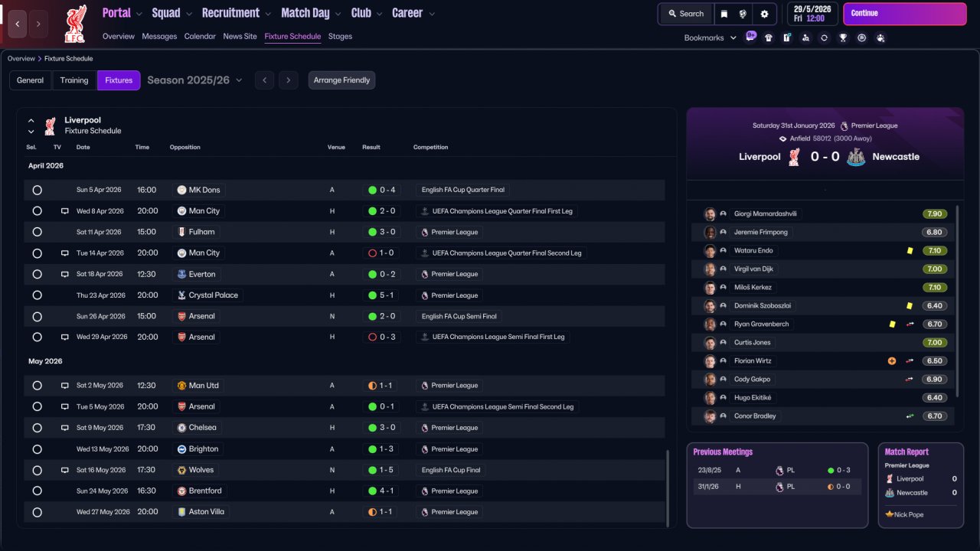Click the fixture list vertical scrollbar
Screen dimensions: 980x551
pyautogui.click(x=668, y=487)
